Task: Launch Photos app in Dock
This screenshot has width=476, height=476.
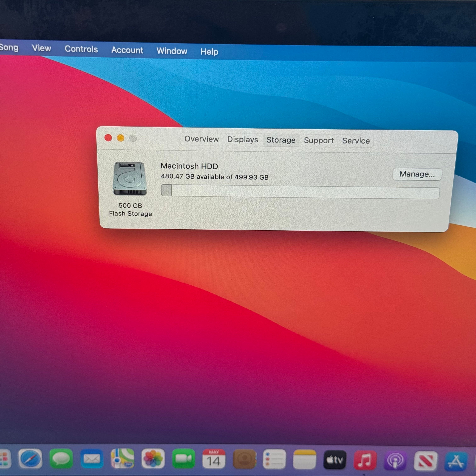Action: [153, 459]
